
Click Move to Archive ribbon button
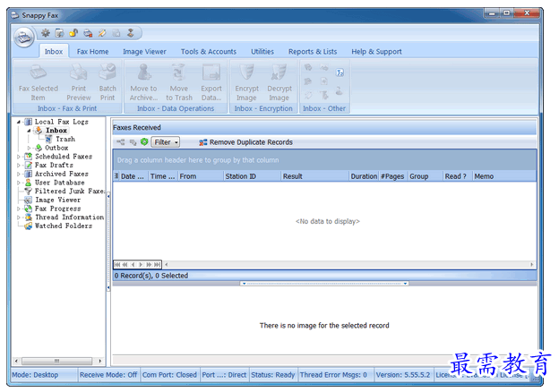[143, 82]
